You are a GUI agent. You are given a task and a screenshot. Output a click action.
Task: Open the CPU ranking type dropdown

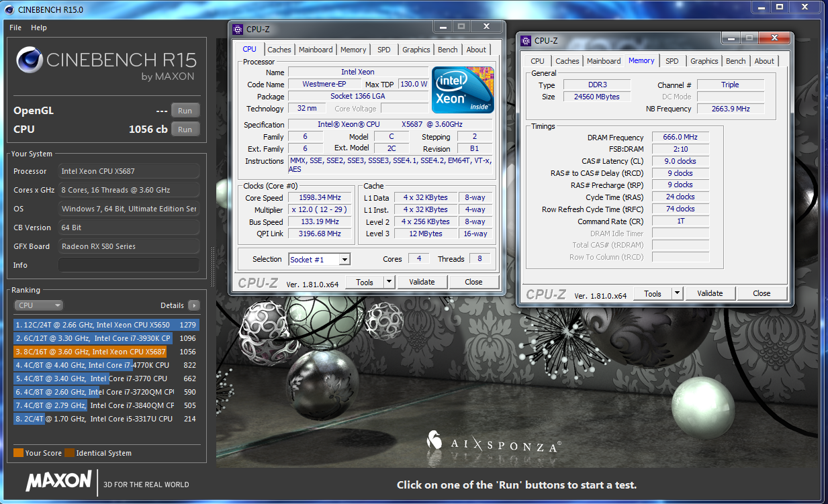click(x=38, y=305)
